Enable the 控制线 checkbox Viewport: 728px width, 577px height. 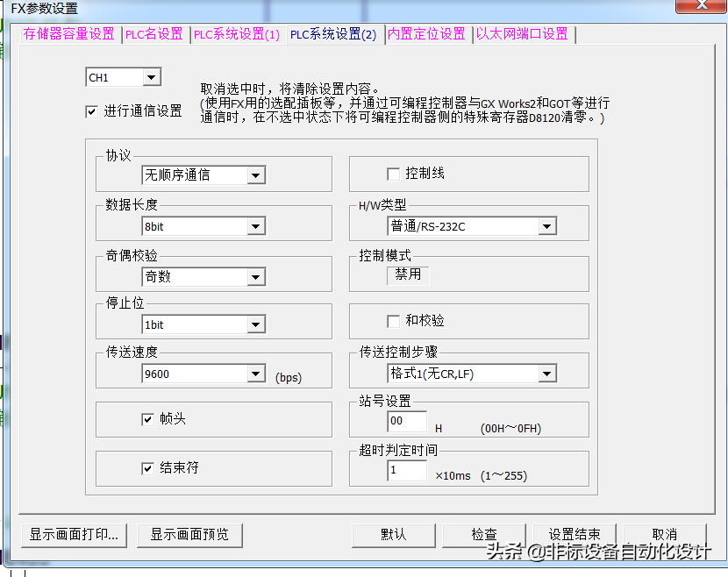[393, 174]
